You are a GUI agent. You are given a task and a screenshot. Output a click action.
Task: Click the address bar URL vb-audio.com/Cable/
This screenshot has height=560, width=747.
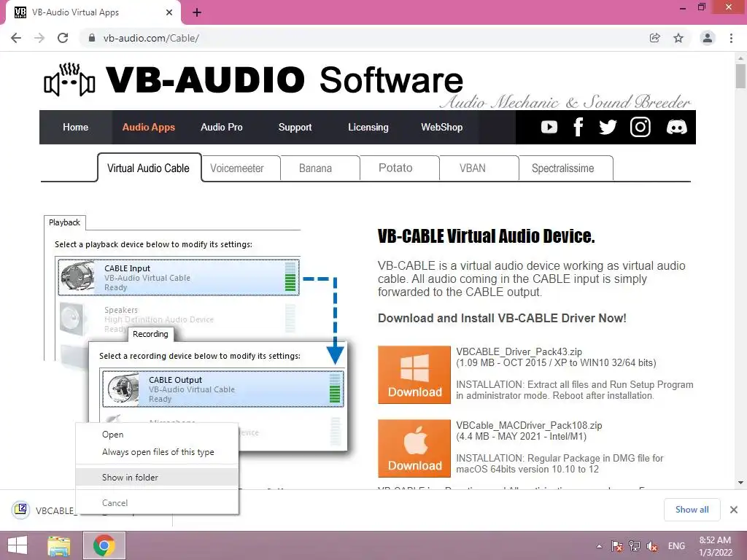(x=151, y=38)
